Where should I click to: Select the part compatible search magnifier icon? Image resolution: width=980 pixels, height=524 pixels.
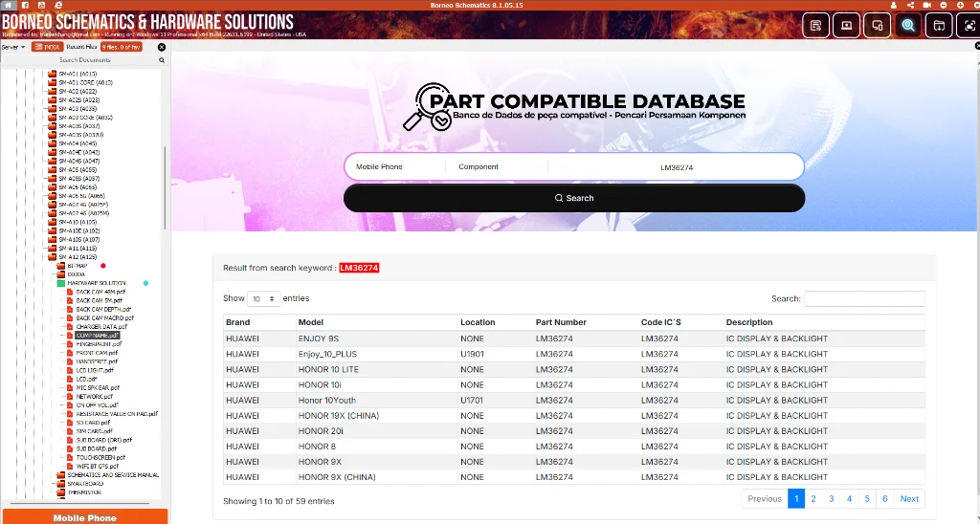tap(908, 26)
